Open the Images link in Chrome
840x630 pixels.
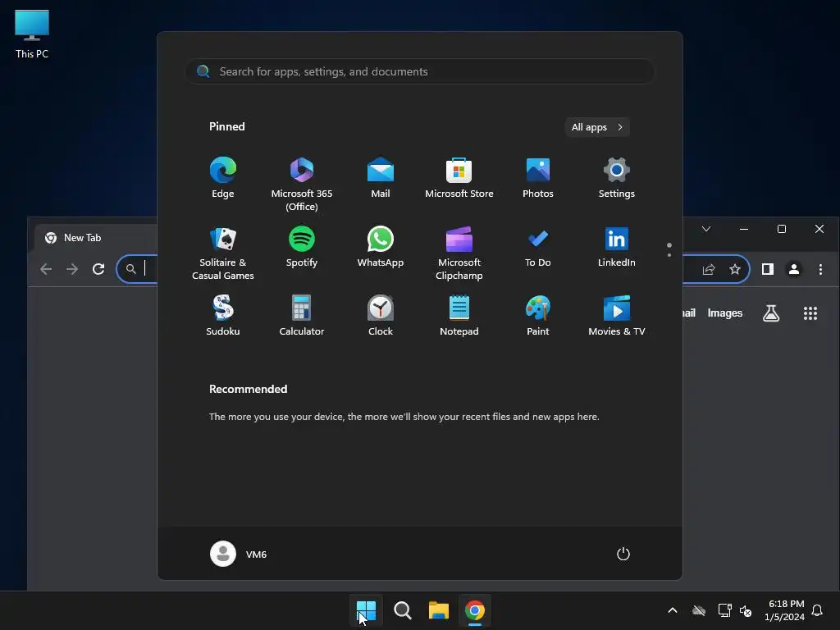[725, 313]
